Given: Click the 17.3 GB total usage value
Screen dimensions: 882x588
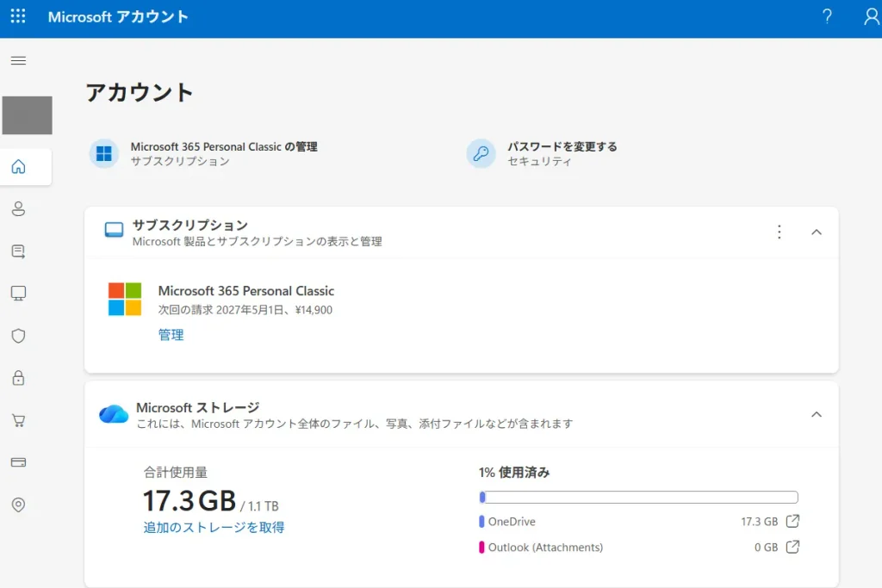Looking at the screenshot, I should (x=189, y=500).
